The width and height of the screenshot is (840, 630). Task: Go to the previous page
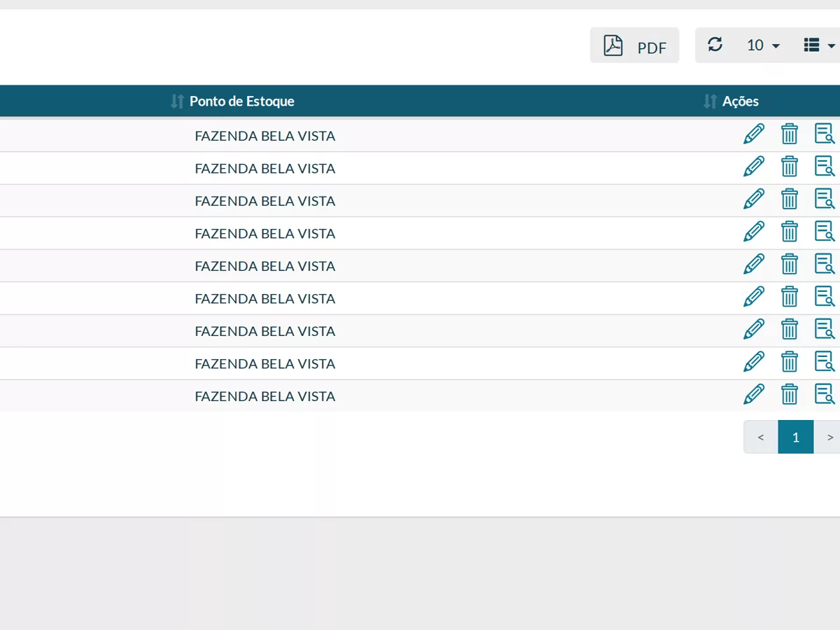click(761, 437)
